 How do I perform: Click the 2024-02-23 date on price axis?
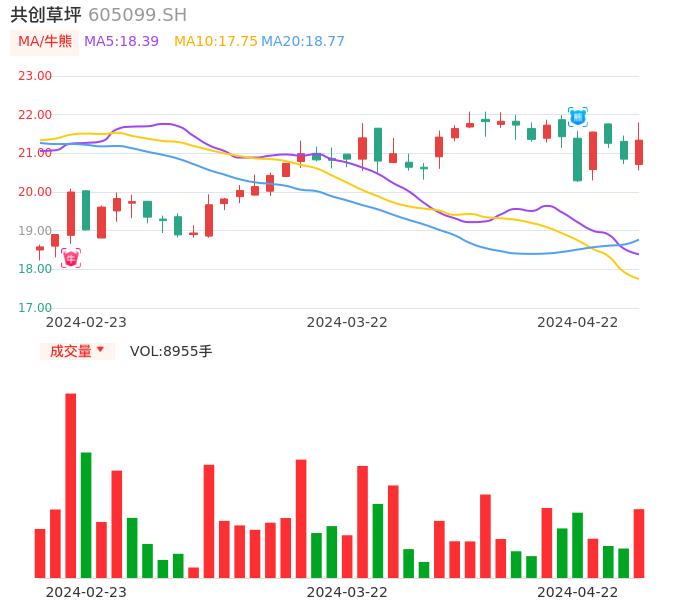tap(86, 321)
